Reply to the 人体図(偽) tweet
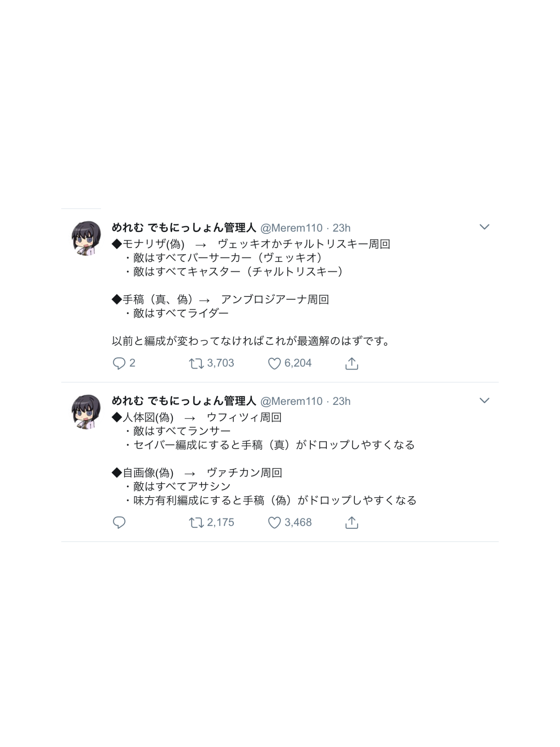Viewport: 560px width, 747px height. tap(119, 523)
